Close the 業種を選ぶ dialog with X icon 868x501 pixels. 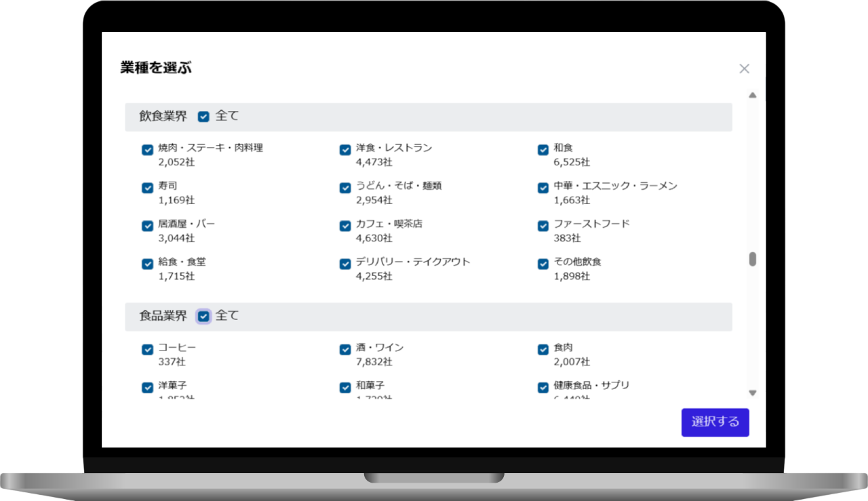point(744,68)
